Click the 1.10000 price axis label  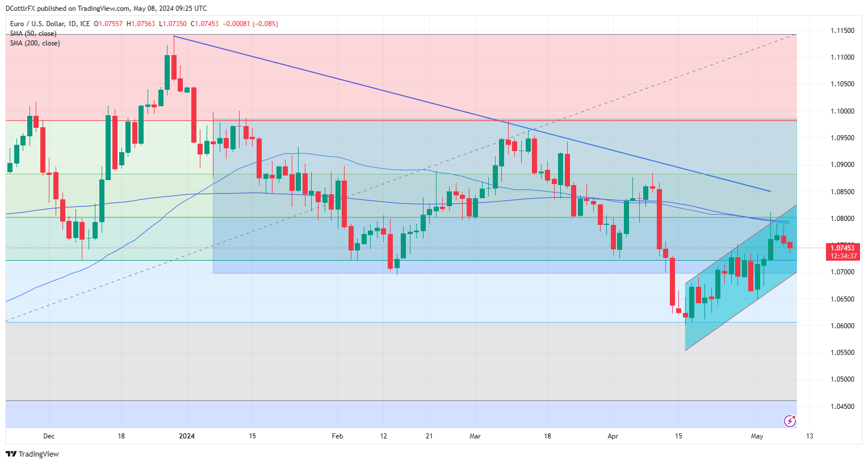tap(842, 111)
